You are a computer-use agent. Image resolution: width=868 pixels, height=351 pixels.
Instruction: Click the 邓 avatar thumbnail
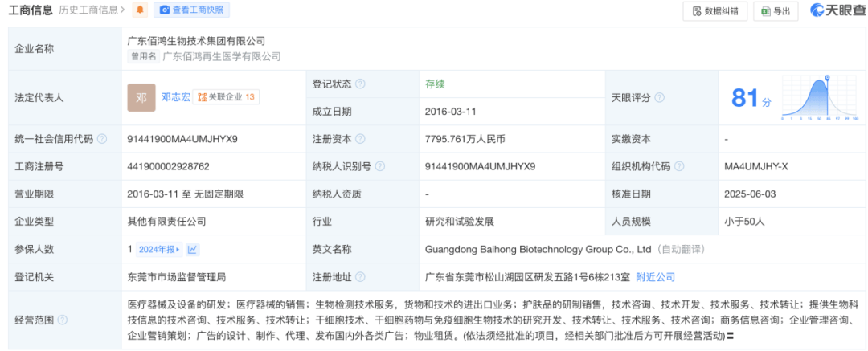(x=141, y=97)
